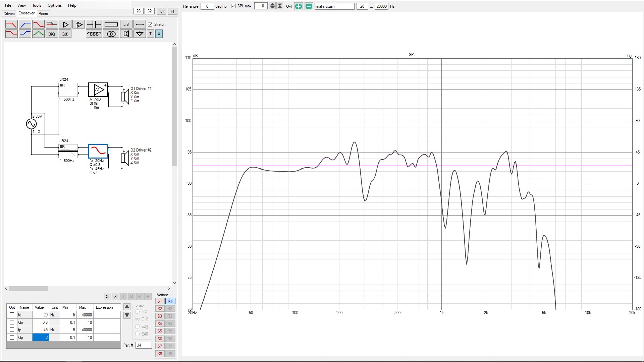
Task: Insert an op-amp component
Action: 79,24
